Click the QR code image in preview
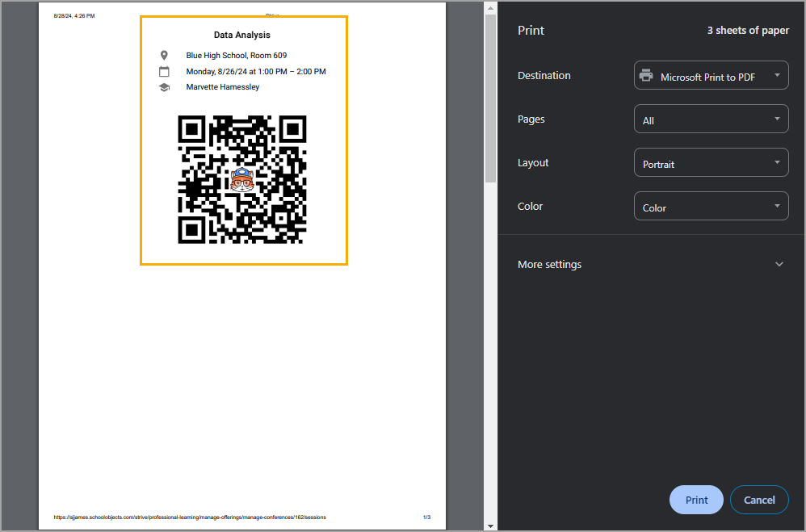This screenshot has height=532, width=806. pyautogui.click(x=242, y=179)
